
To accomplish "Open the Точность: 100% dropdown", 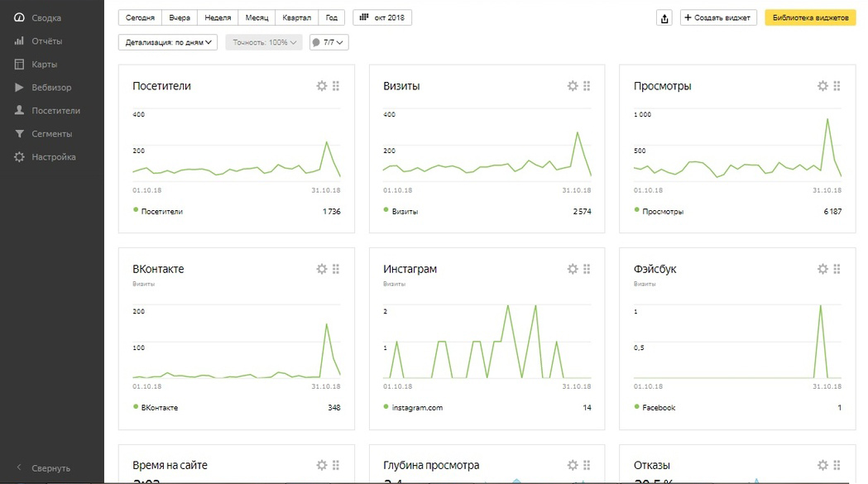I will [264, 42].
